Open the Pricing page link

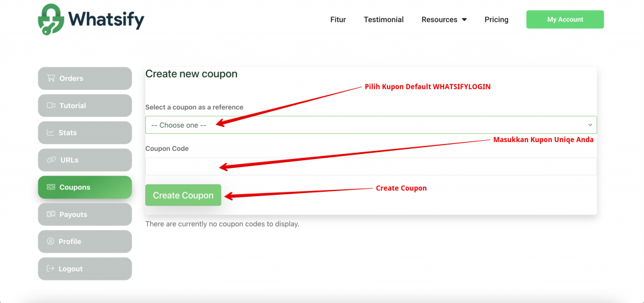(496, 19)
